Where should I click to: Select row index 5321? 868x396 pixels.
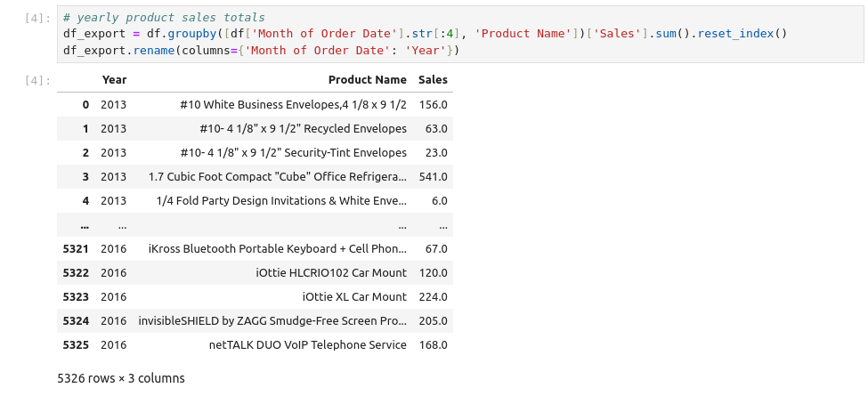coord(77,249)
